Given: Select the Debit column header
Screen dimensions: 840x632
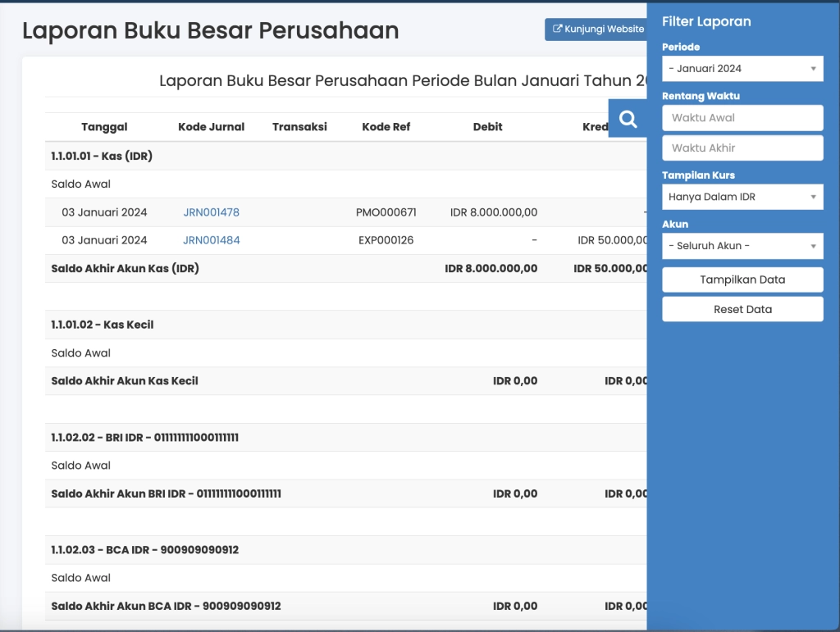Looking at the screenshot, I should (x=487, y=127).
